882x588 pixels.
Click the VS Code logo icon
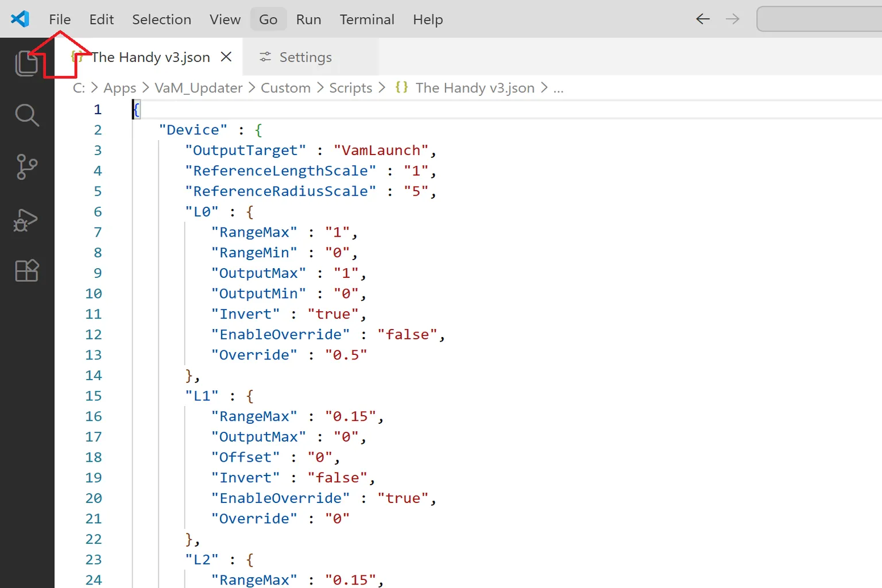click(20, 19)
